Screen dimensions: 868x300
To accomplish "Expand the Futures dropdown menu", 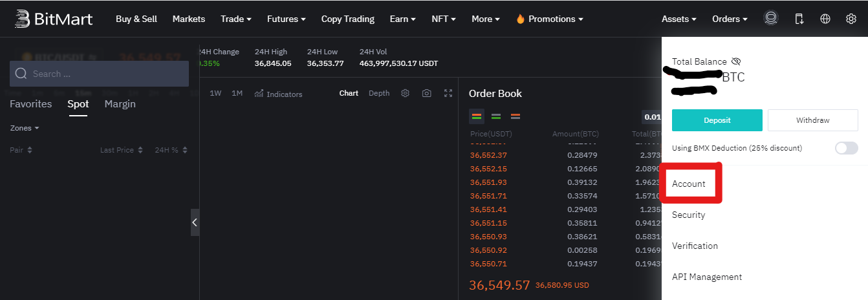I will [287, 19].
